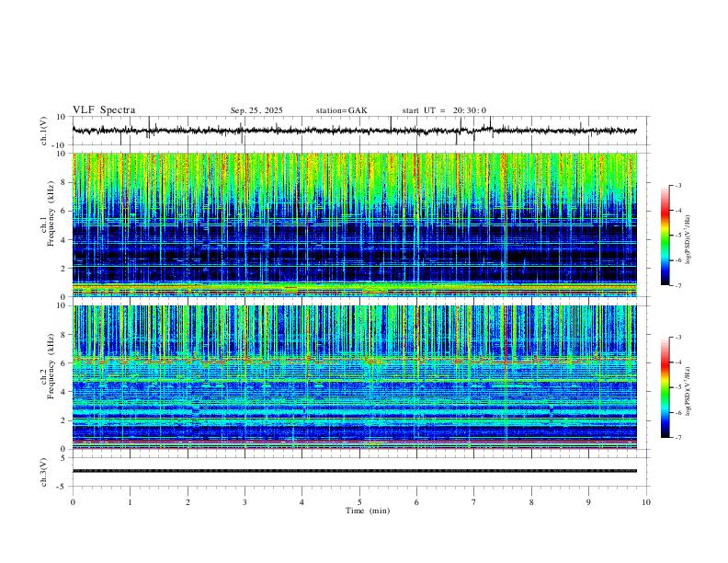The width and height of the screenshot is (728, 563).
Task: Click ch.2 frequency axis tick "6"
Action: (x=63, y=362)
